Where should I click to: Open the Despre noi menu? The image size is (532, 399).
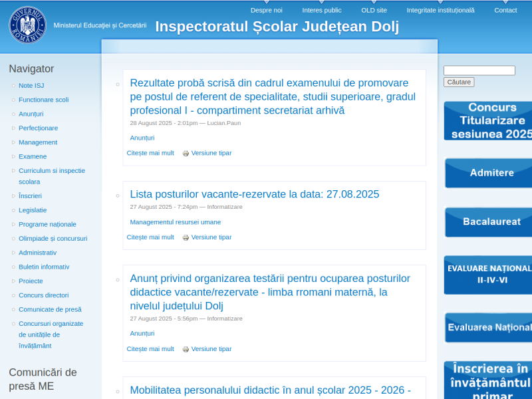[266, 10]
